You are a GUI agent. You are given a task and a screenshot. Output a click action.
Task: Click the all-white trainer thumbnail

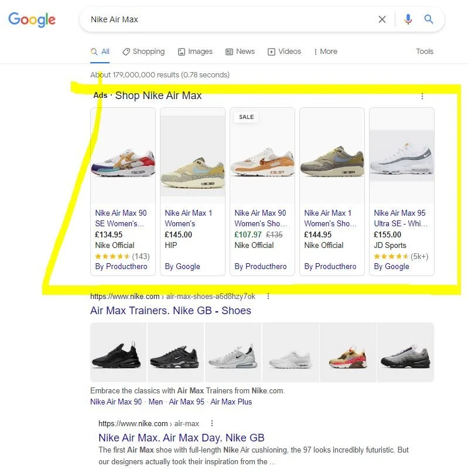pos(291,352)
